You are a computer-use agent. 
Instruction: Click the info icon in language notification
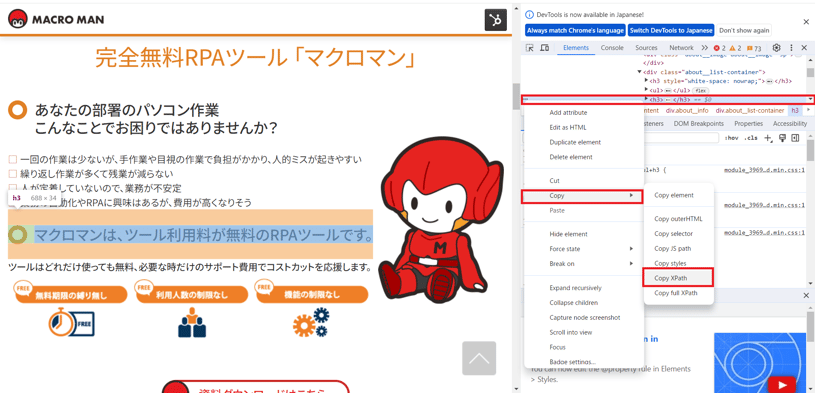point(530,14)
